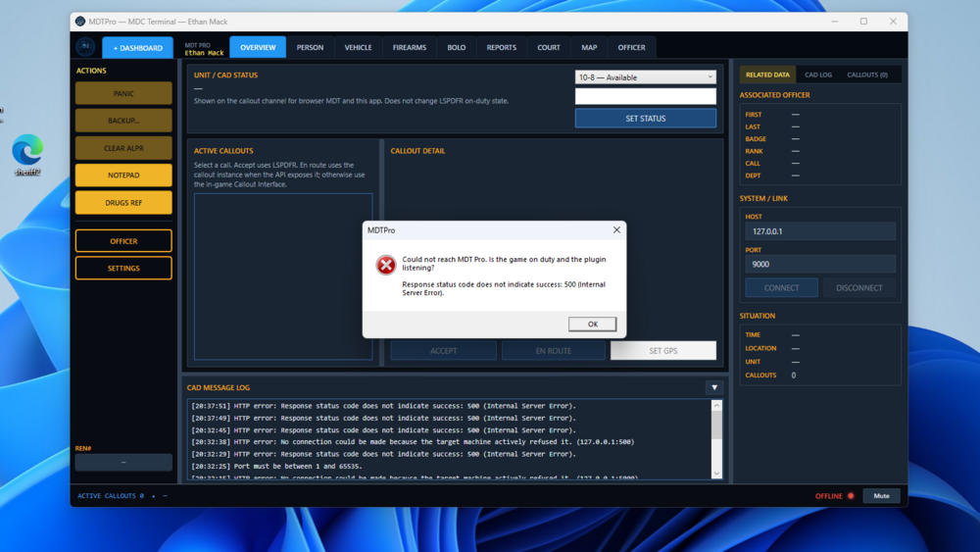Screen dimensions: 980x552
Task: Switch to the Related Data tab
Action: pos(767,75)
